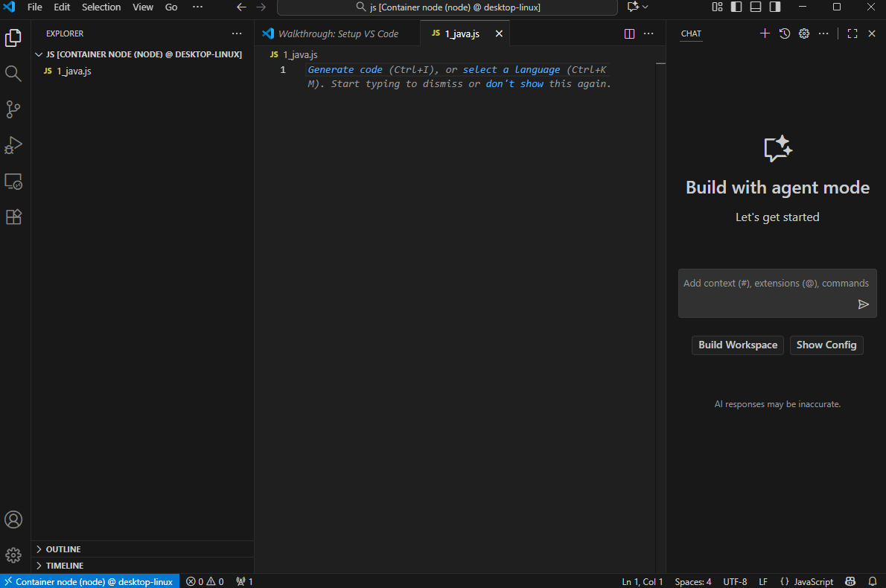886x588 pixels.
Task: Open the View menu
Action: point(142,7)
